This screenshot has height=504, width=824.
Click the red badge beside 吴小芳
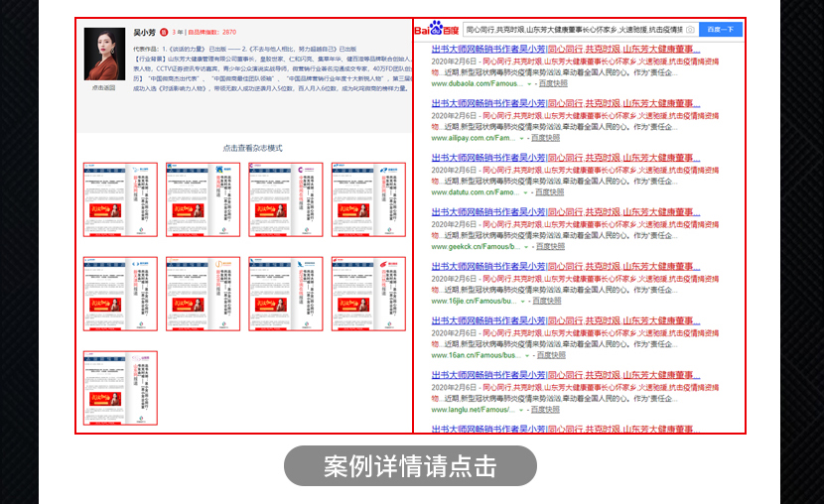click(164, 32)
